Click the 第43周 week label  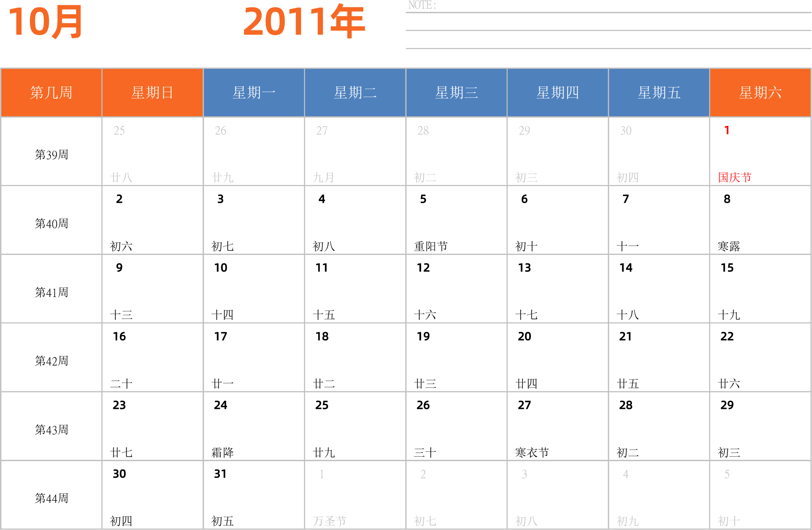(51, 430)
